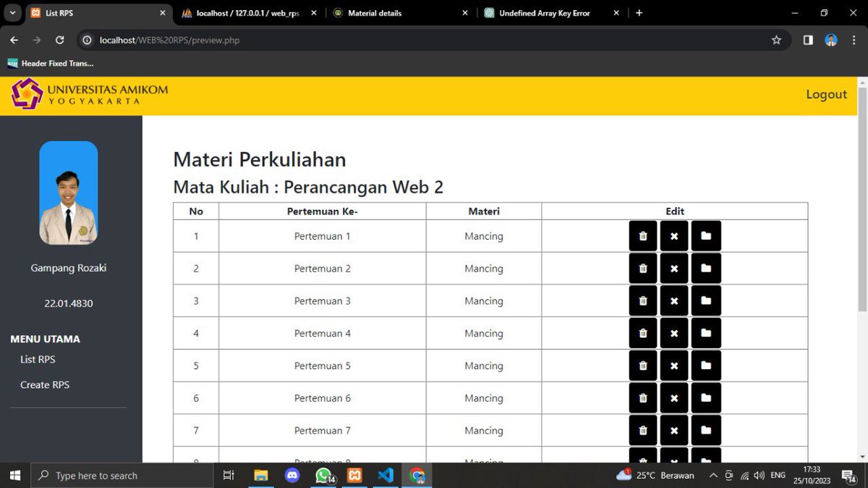Screen dimensions: 868x488
Task: Open Create RPS menu item
Action: point(45,384)
